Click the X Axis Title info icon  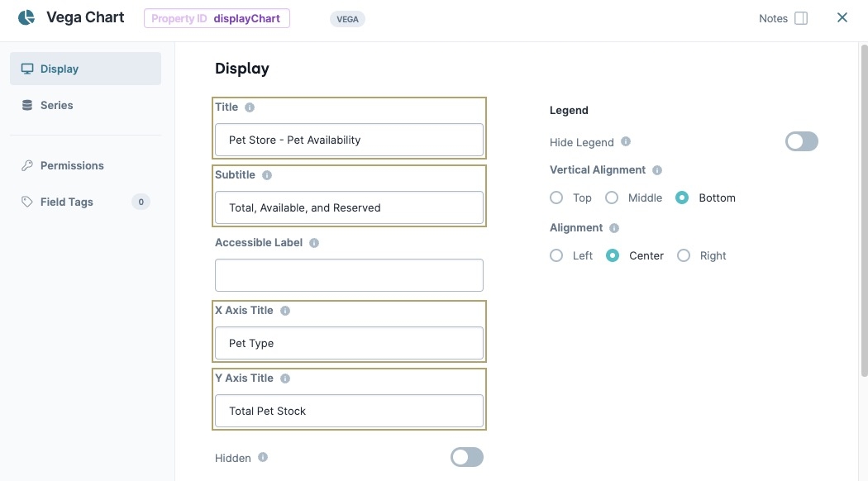coord(285,311)
